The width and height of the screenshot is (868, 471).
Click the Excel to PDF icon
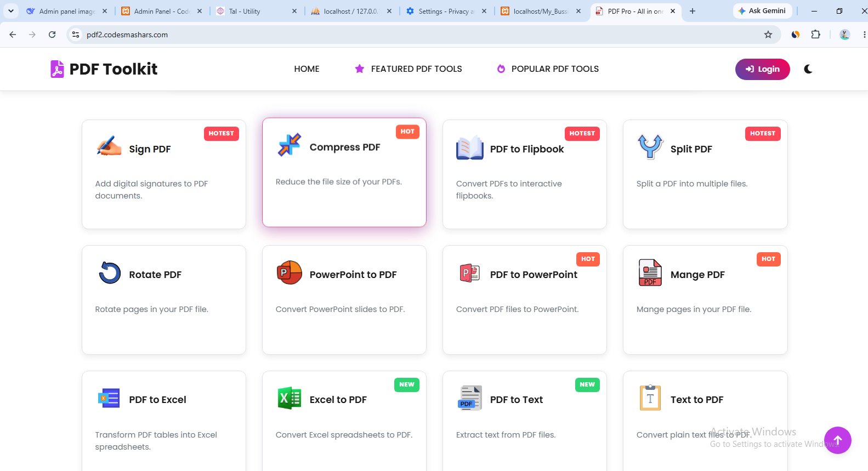(290, 398)
